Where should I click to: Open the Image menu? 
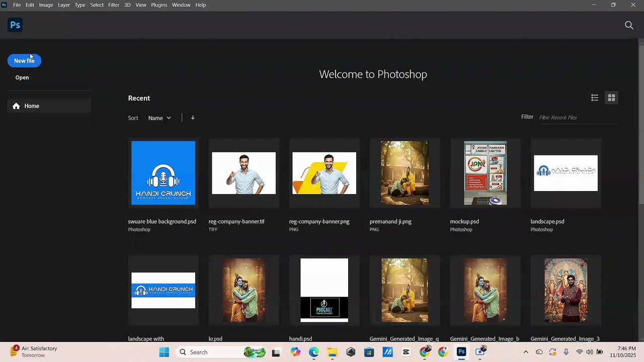click(46, 5)
